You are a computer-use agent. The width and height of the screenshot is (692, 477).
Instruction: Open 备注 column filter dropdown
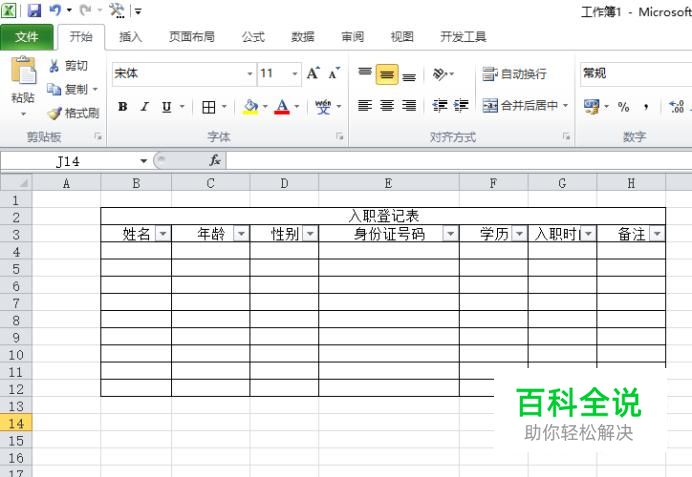pos(657,233)
